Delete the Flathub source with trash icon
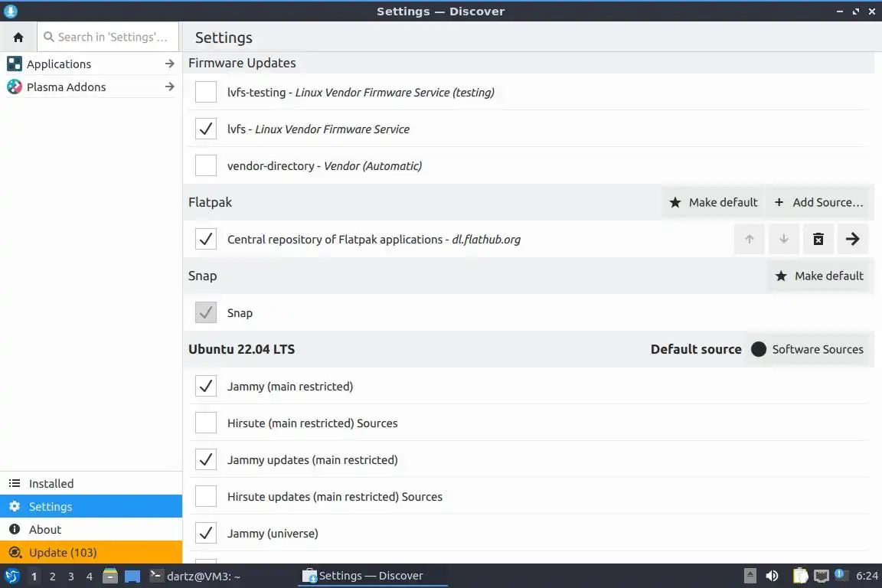 [818, 240]
